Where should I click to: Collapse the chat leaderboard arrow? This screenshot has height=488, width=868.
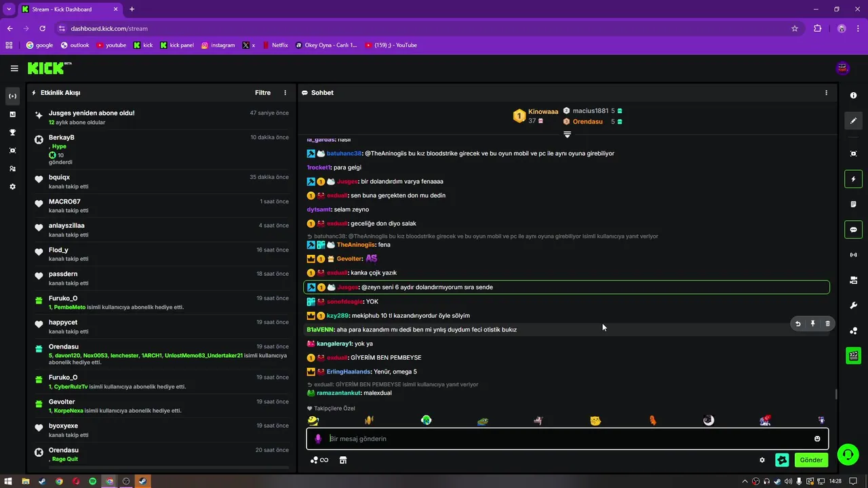[567, 134]
